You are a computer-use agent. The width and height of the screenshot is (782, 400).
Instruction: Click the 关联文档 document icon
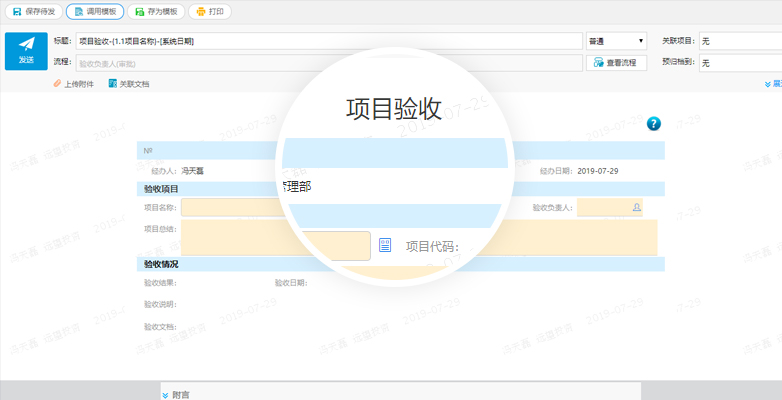[112, 84]
